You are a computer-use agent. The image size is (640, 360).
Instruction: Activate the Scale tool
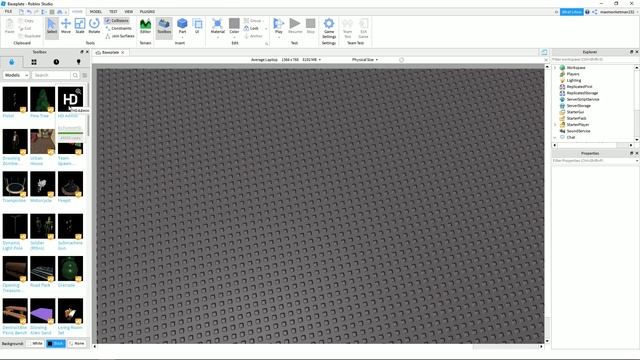[x=80, y=26]
